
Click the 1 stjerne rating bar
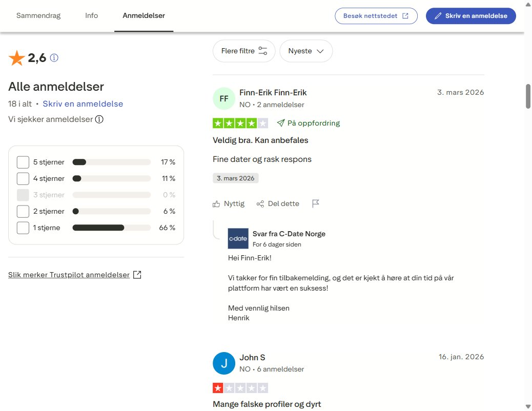point(112,228)
